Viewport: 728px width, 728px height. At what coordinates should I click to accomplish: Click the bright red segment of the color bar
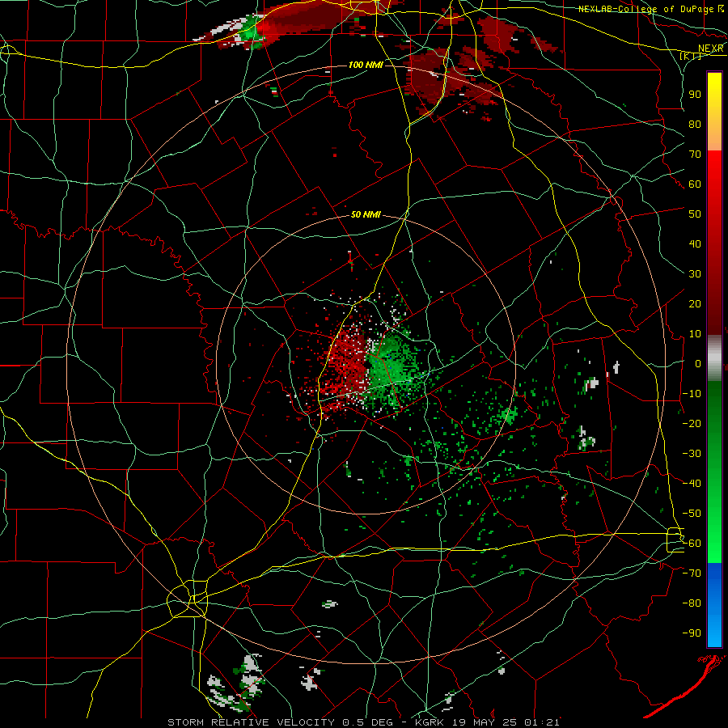point(714,186)
